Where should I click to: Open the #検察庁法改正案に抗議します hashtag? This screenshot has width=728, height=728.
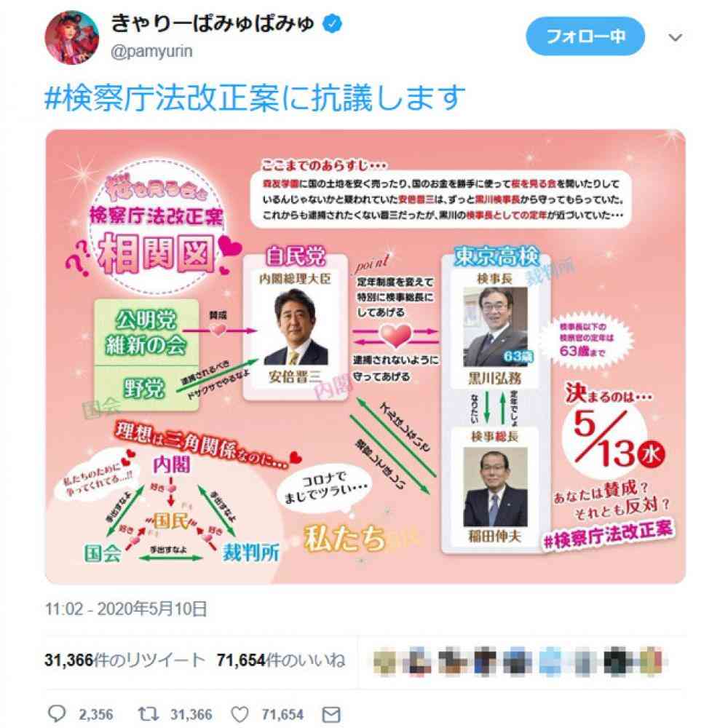[x=254, y=98]
